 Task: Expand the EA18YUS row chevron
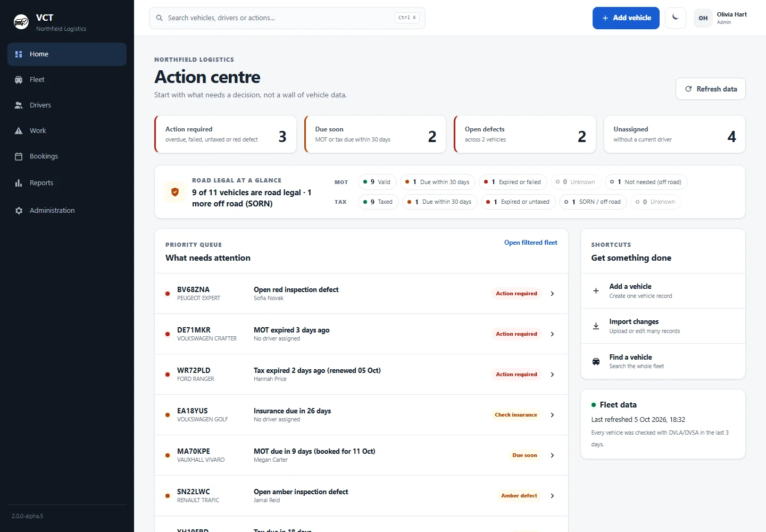pyautogui.click(x=552, y=415)
